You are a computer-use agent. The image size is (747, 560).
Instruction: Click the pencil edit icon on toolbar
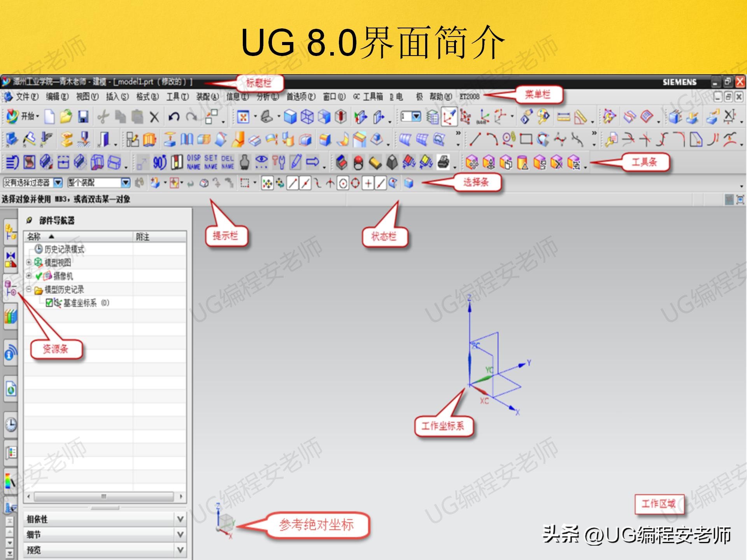[296, 162]
